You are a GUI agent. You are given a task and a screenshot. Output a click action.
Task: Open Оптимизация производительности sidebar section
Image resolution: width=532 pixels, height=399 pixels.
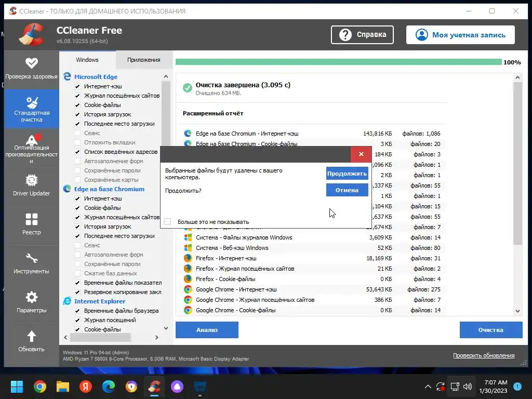[31, 149]
